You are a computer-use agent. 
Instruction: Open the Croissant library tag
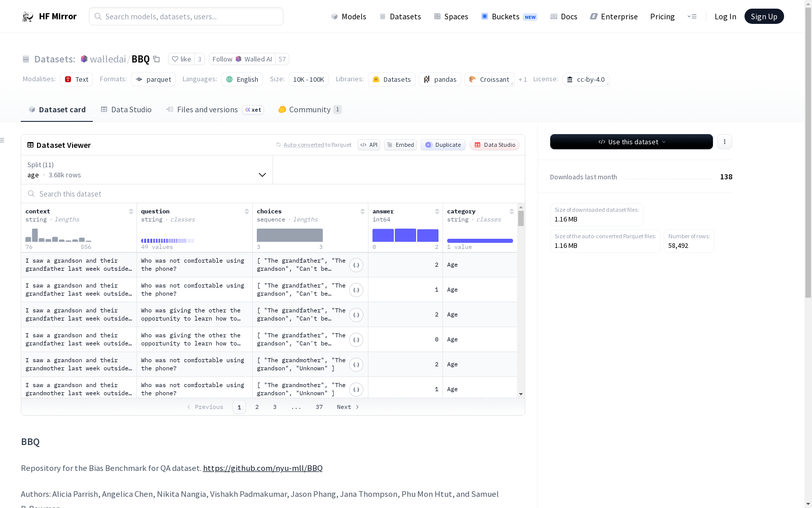coord(489,79)
